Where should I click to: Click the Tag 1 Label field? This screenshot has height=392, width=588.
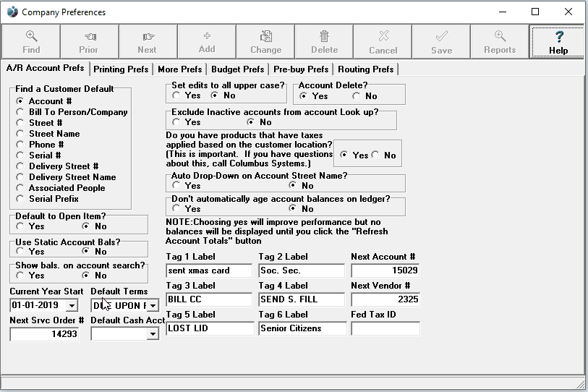pyautogui.click(x=209, y=270)
